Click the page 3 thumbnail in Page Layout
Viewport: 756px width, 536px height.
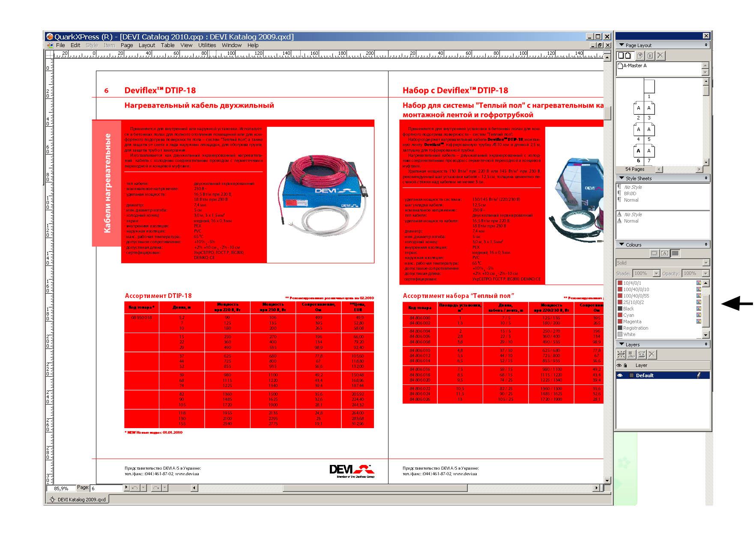pyautogui.click(x=649, y=108)
